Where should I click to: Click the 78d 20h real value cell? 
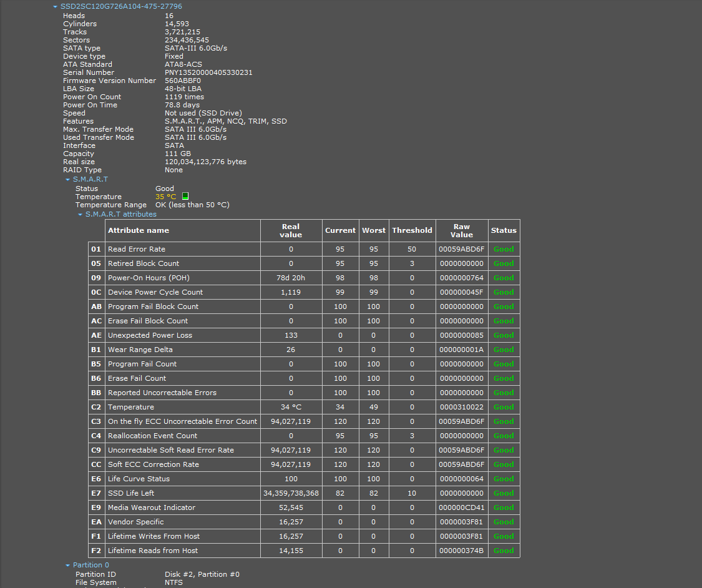coord(291,278)
